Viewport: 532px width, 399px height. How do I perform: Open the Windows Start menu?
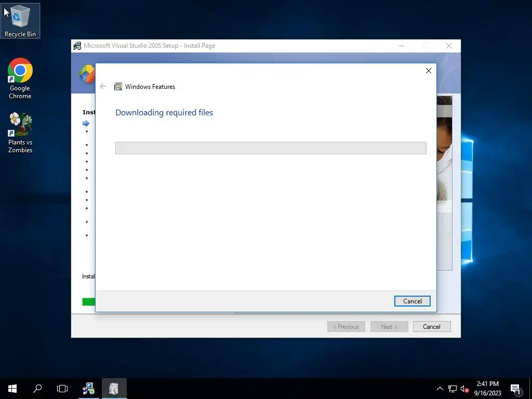[12, 389]
